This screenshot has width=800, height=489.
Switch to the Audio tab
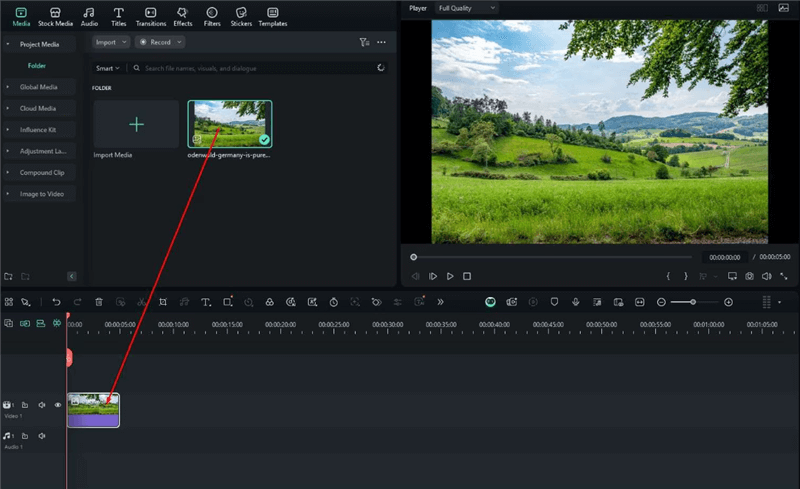coord(89,17)
